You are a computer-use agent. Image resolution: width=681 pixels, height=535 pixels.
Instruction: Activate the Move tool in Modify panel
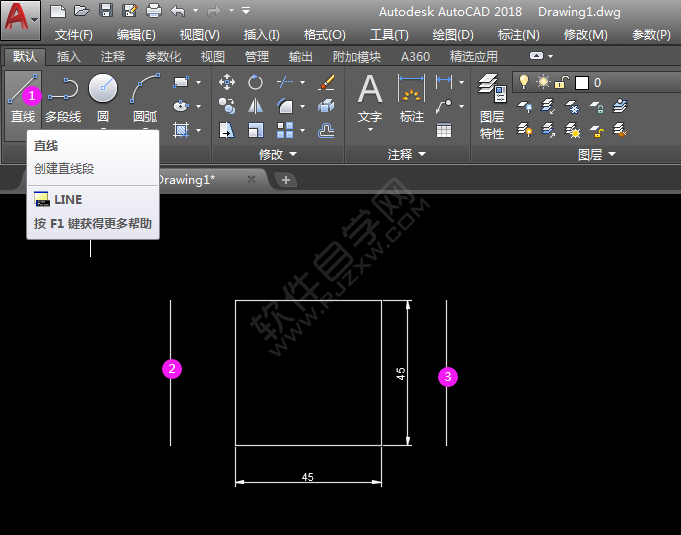pos(227,82)
